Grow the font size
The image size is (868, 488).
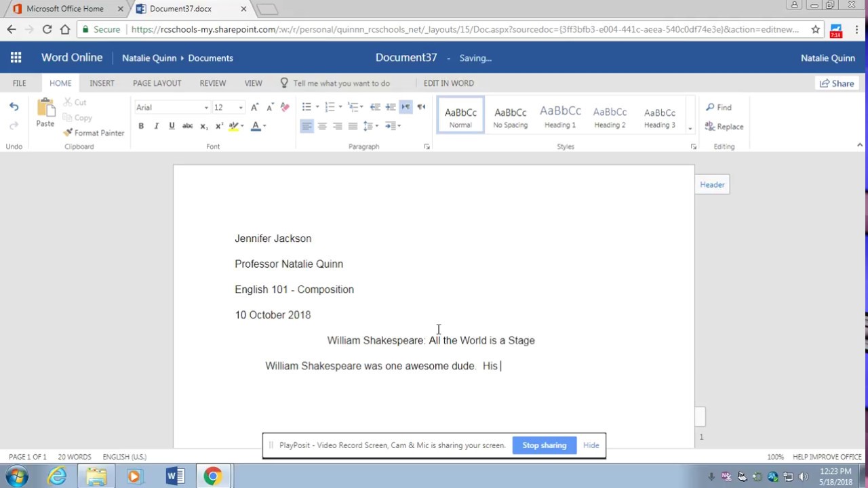[x=254, y=107]
